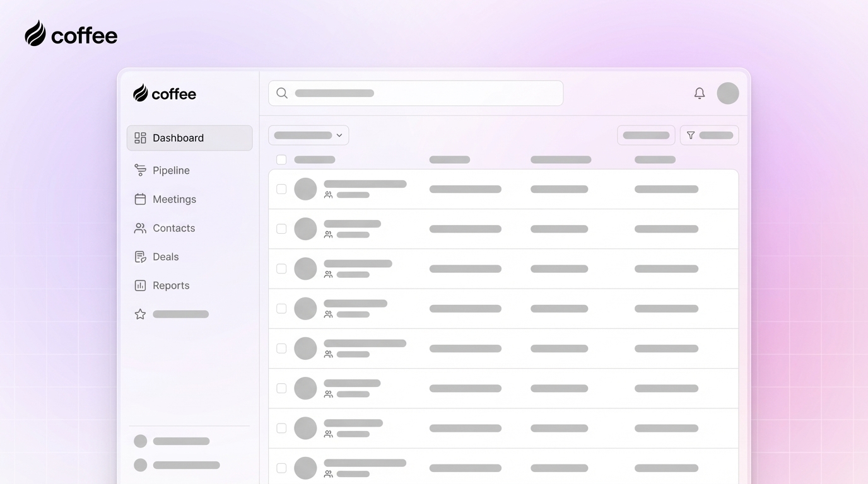The image size is (868, 484).
Task: Open the Dashboard sidebar item
Action: click(x=189, y=138)
